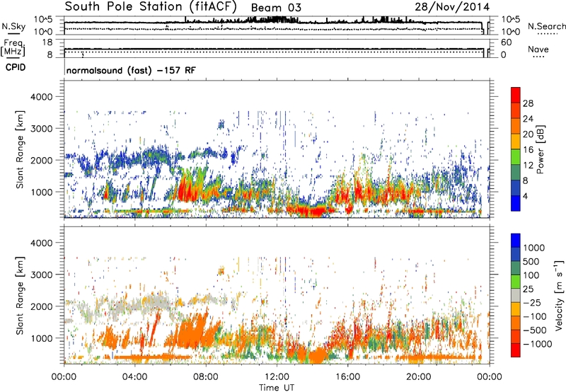
Task: Click the red top of power colorbar
Action: (x=516, y=95)
